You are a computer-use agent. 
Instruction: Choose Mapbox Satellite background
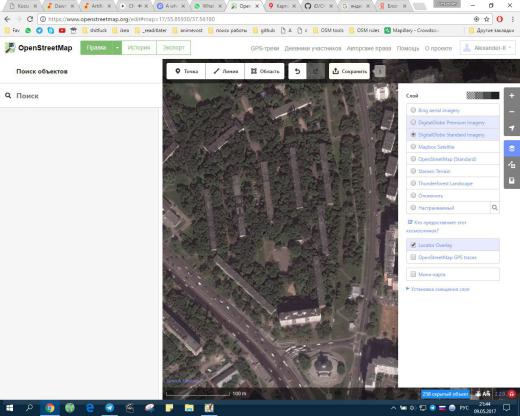click(x=453, y=147)
